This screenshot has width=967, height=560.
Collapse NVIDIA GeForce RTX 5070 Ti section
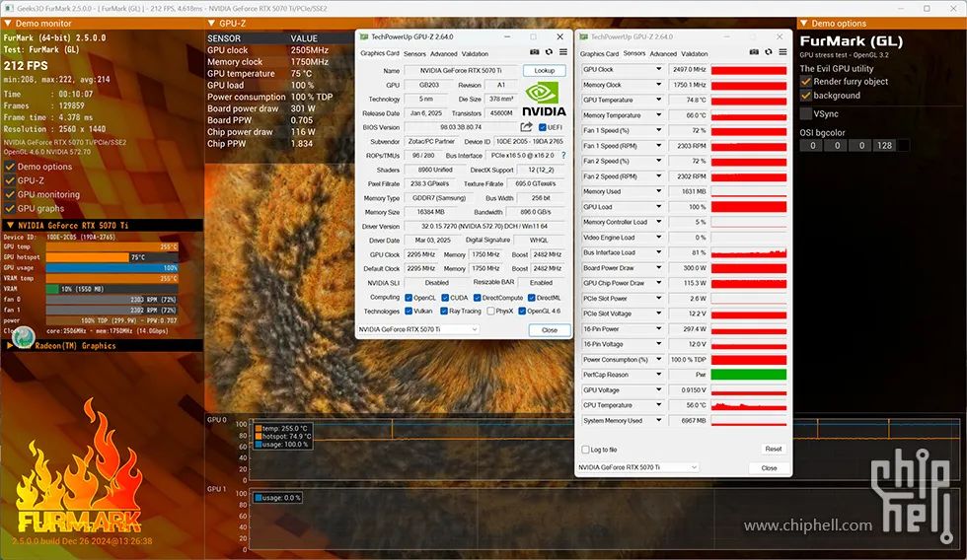coord(10,226)
